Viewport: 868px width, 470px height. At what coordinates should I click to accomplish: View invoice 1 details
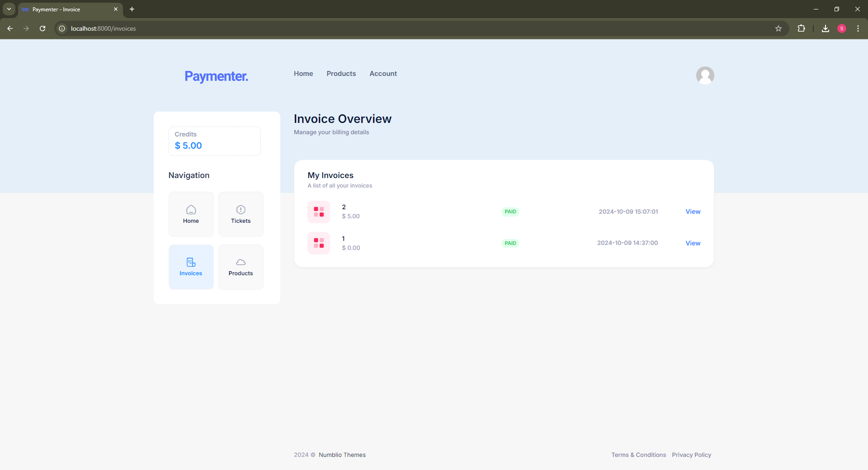(693, 243)
